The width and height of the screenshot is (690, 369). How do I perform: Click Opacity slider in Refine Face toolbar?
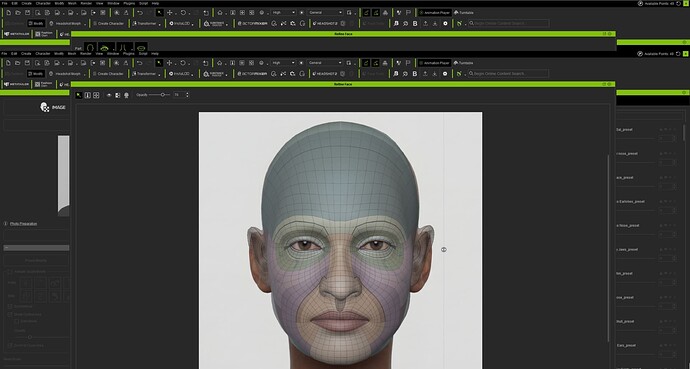point(159,95)
